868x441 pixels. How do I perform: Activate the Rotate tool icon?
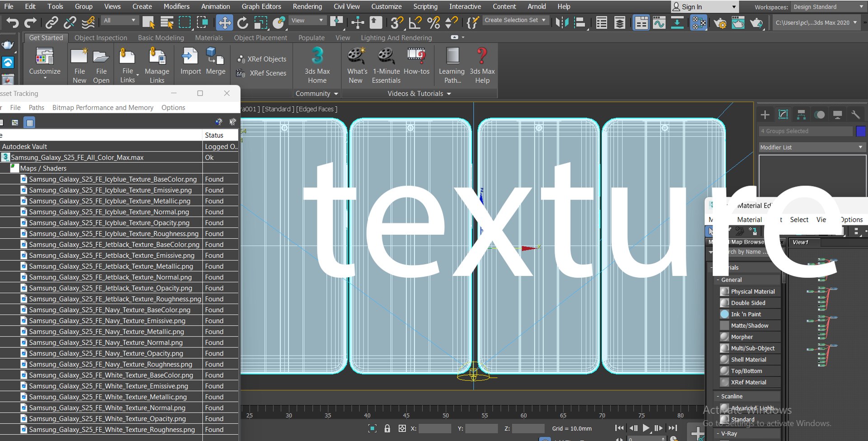click(242, 22)
